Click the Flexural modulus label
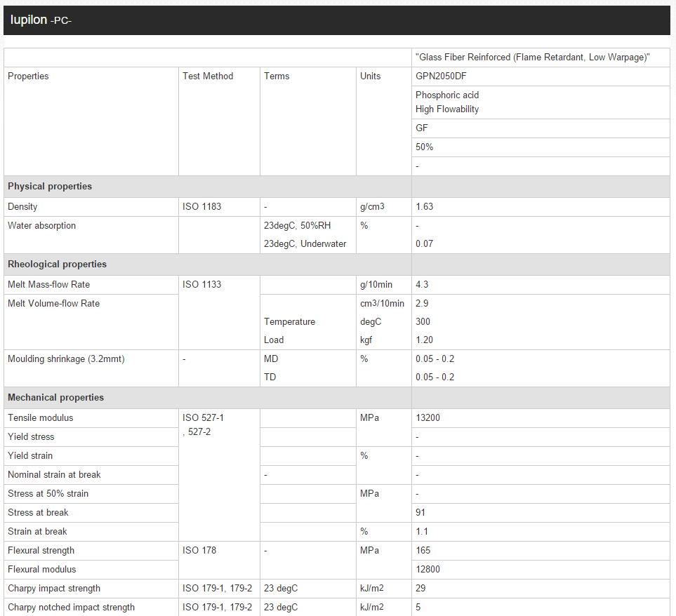 42,570
